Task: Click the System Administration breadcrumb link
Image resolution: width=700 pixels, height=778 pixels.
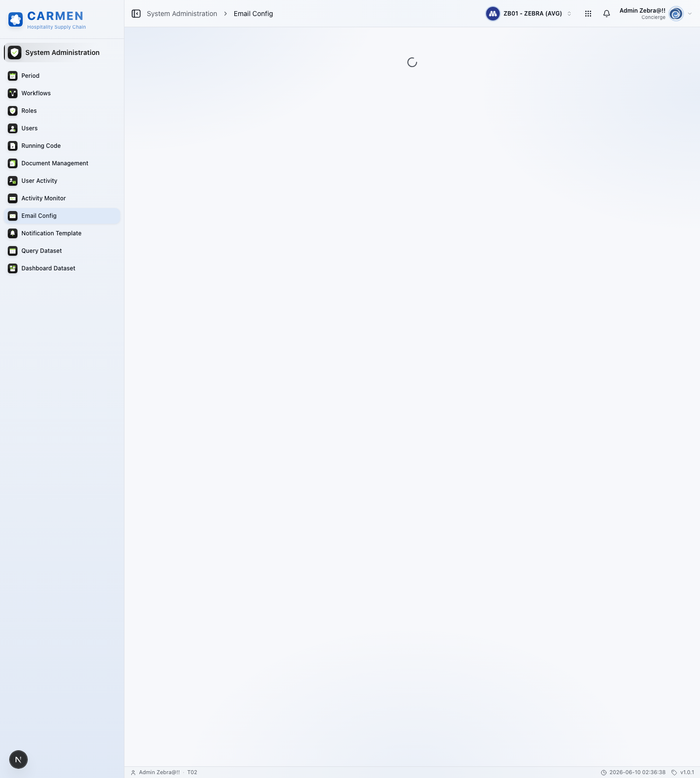Action: coord(182,14)
